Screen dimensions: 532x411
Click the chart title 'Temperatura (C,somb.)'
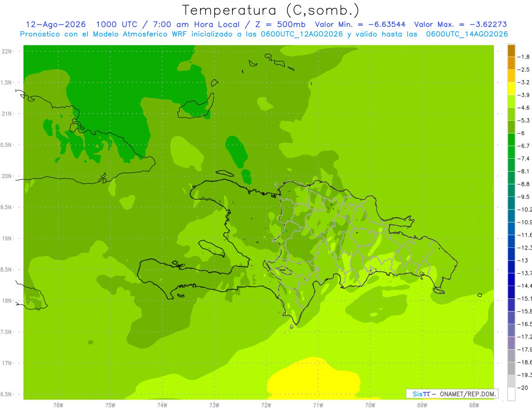271,10
